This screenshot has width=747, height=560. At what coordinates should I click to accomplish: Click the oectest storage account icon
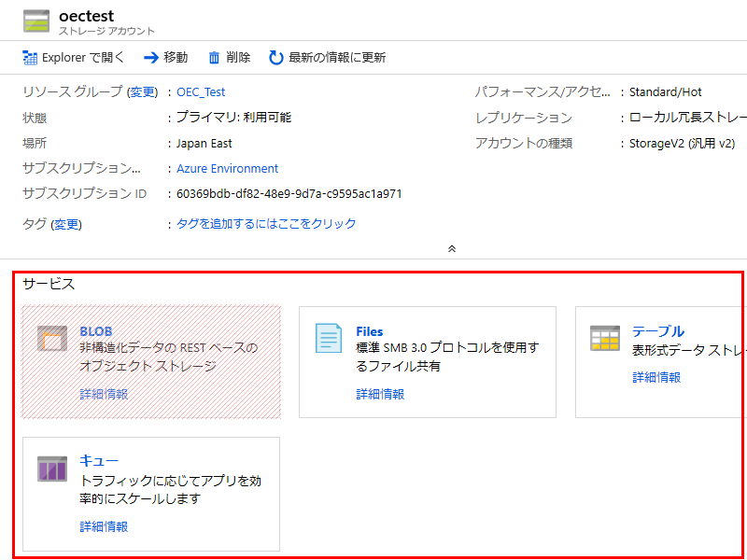[36, 21]
